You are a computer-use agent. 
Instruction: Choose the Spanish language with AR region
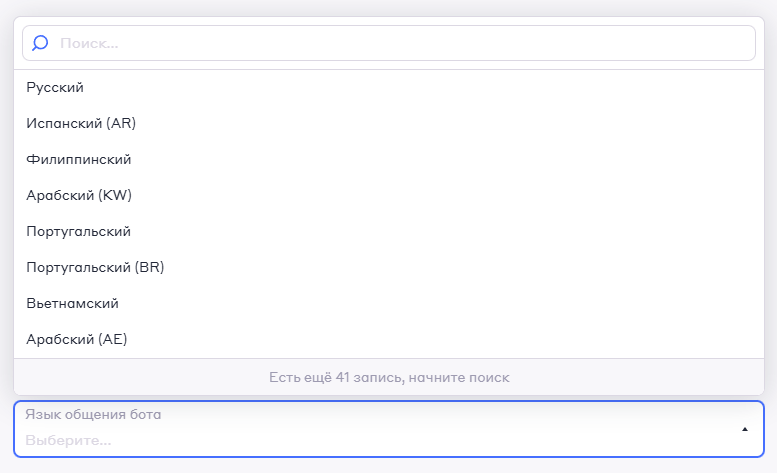click(x=81, y=124)
